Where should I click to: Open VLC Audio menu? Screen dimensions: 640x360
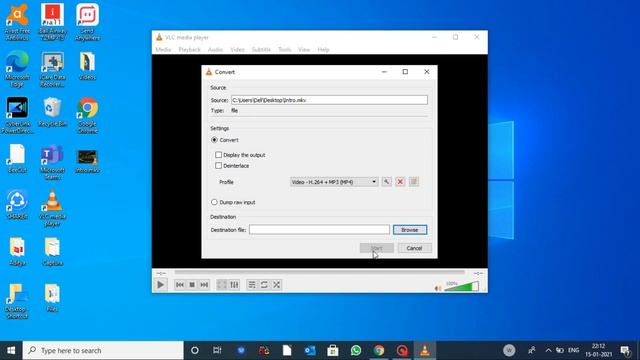[x=215, y=49]
